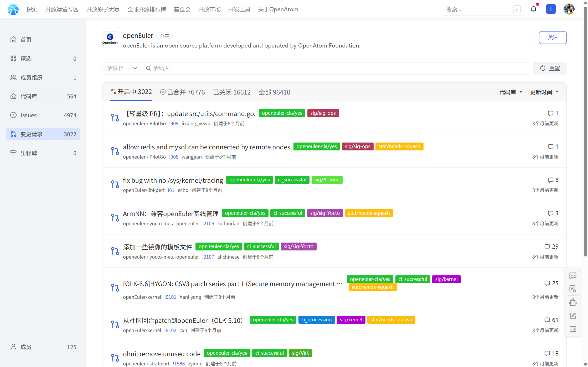
Task: Click the 变更请求 merge icon in sidebar
Action: click(x=13, y=134)
